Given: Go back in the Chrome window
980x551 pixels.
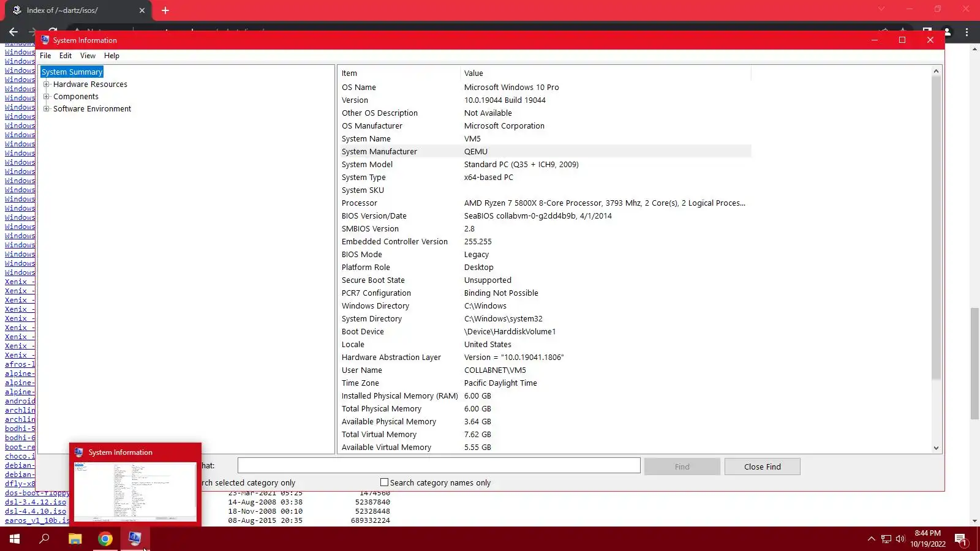Looking at the screenshot, I should (x=13, y=32).
